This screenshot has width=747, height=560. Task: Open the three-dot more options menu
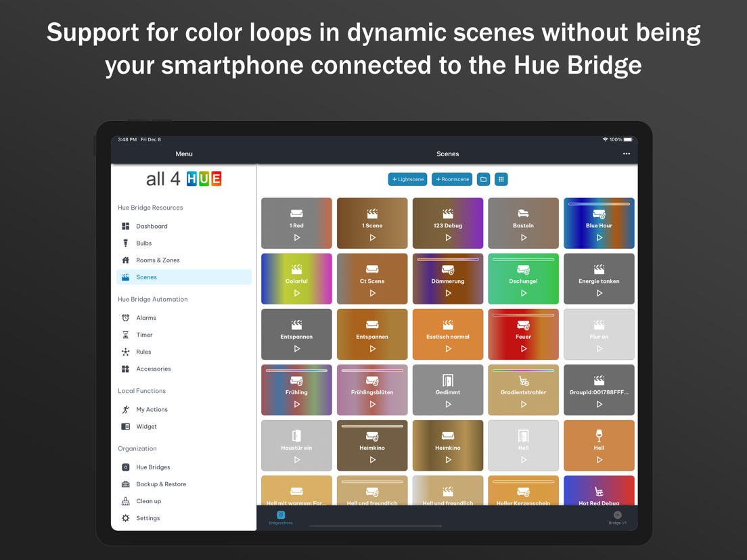pyautogui.click(x=626, y=154)
